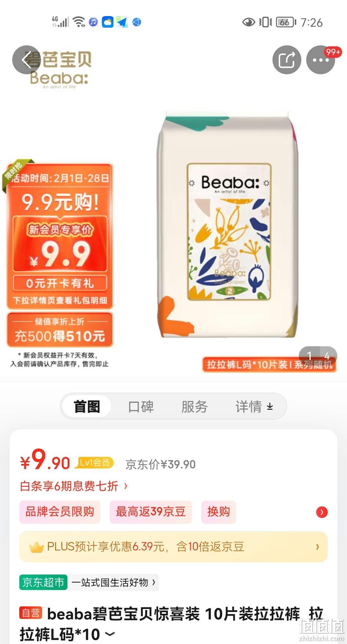347x644 pixels.
Task: Tap the PLUS crown icon
Action: tap(36, 547)
